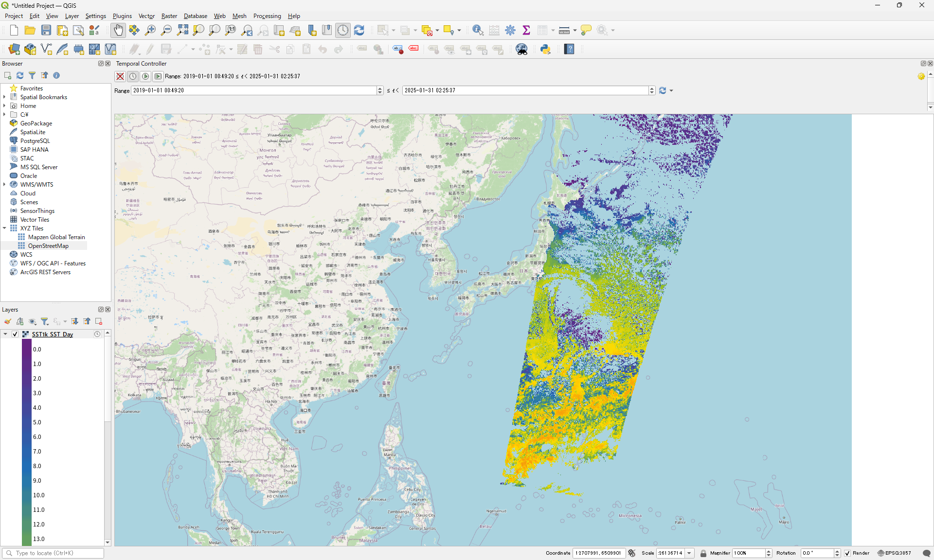Click the Save Project icon
Viewport: 934px width, 560px height.
(x=46, y=30)
